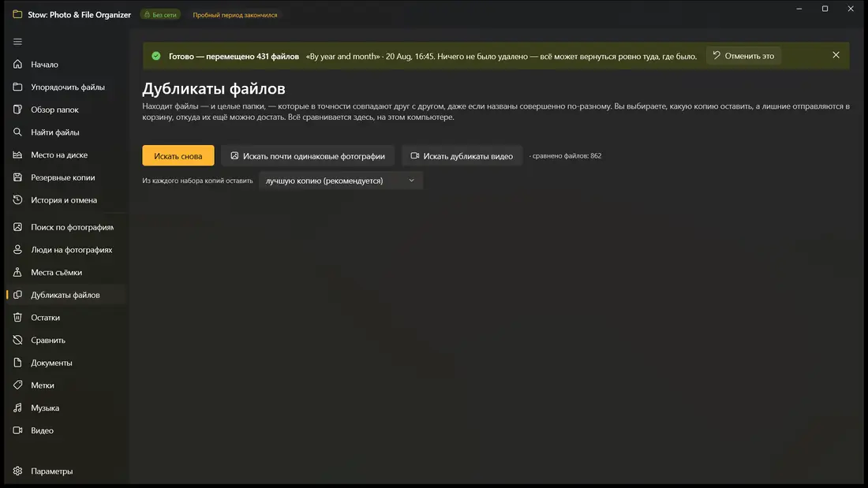The width and height of the screenshot is (868, 488).
Task: Undo the move with Отменить это
Action: tap(743, 56)
